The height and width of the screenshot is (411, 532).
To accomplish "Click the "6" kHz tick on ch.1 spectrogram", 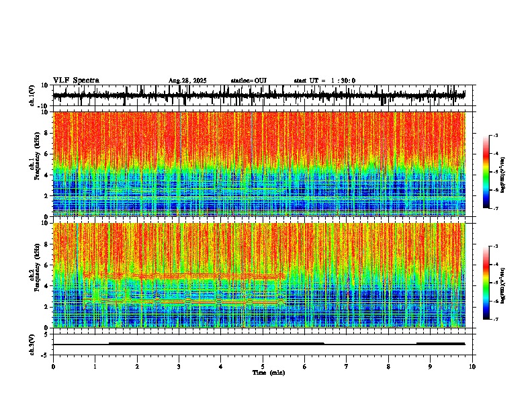I will point(46,154).
